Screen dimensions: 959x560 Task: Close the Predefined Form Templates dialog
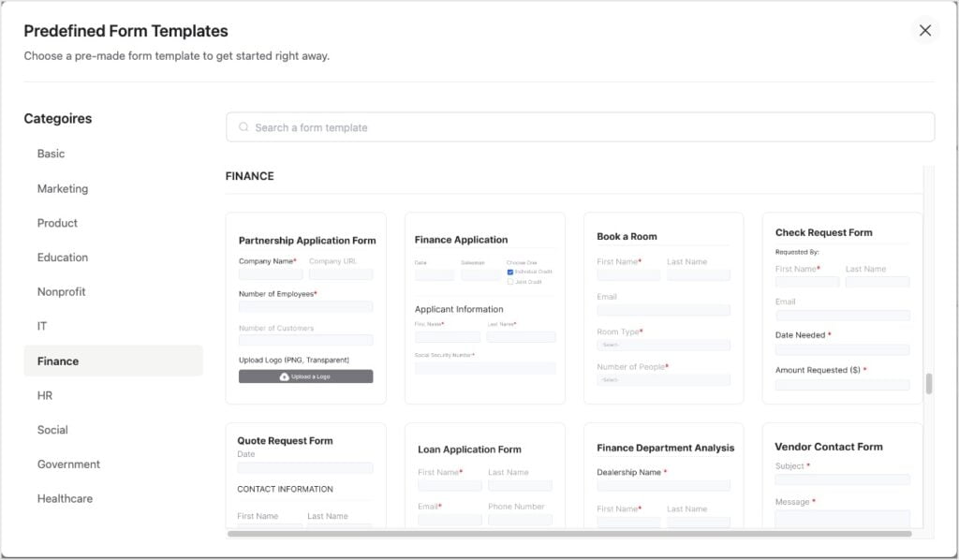click(x=925, y=29)
